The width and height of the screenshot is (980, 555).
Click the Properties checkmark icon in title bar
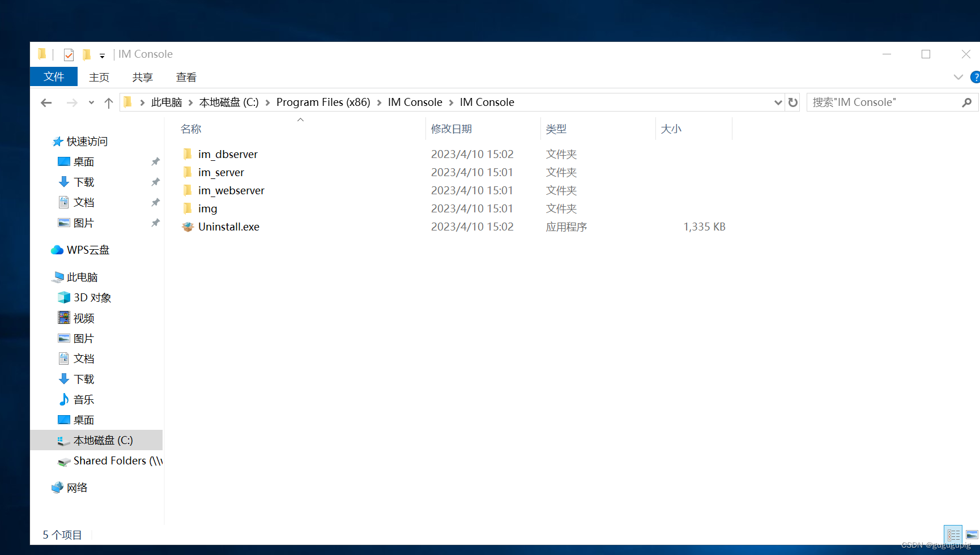click(x=69, y=54)
